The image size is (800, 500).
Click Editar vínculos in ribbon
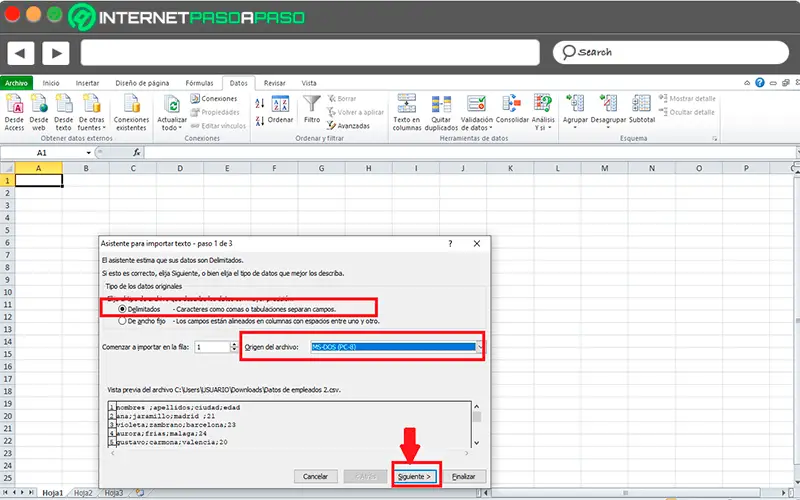[218, 126]
